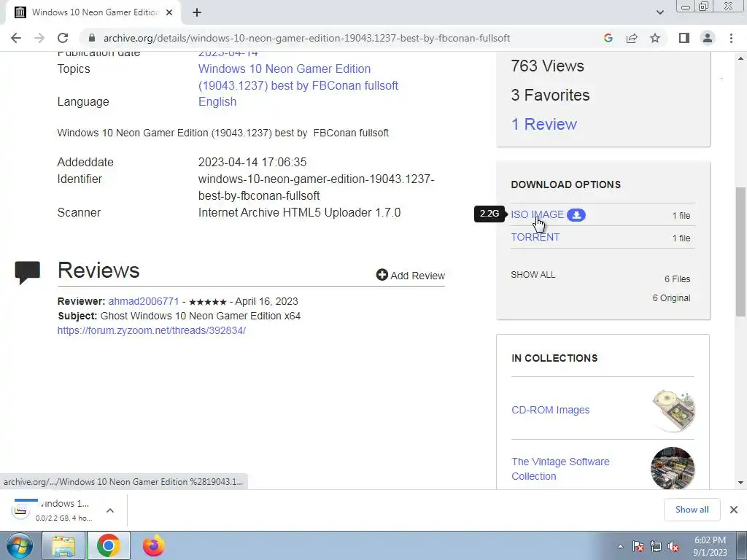Click the Chrome taskbar icon

click(x=108, y=545)
